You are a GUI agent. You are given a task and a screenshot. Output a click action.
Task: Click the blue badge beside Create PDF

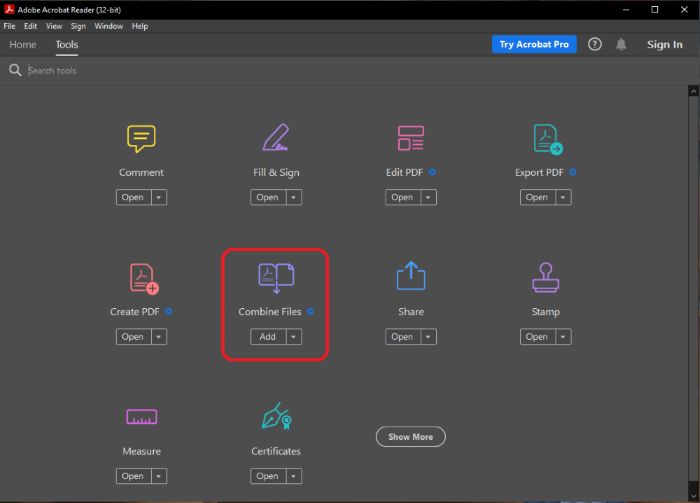[169, 311]
